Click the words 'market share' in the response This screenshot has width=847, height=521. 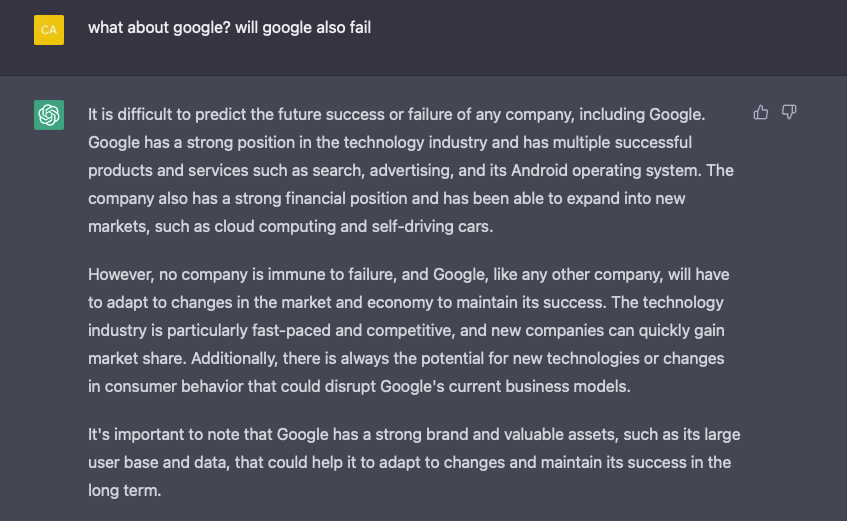(131, 358)
